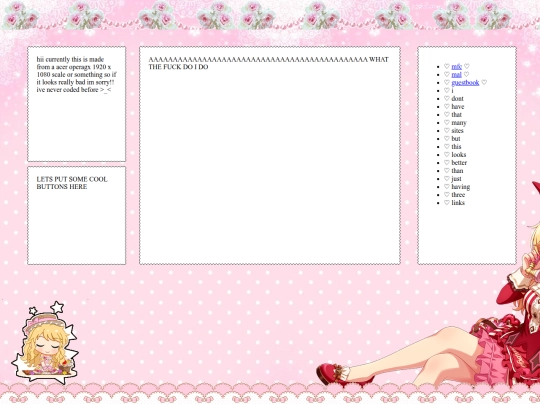Click the list item 'three'
Image resolution: width=540 pixels, height=405 pixels.
tap(458, 195)
